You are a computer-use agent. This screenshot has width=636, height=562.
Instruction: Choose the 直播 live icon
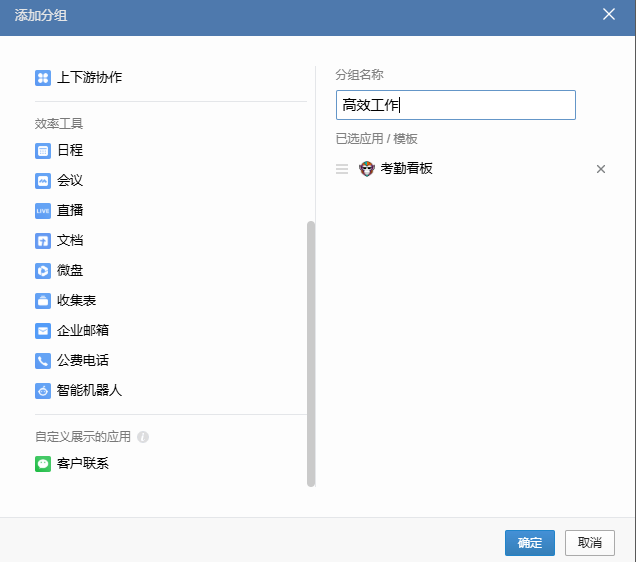pyautogui.click(x=43, y=211)
